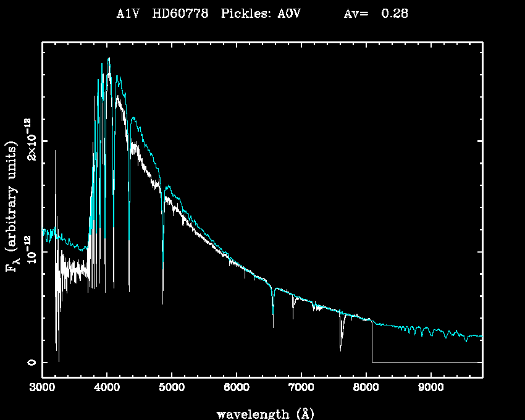Viewport: 525px width, 420px height.
Task: Click the 2×10⁻¹² y-axis tick label
Action: click(31, 141)
